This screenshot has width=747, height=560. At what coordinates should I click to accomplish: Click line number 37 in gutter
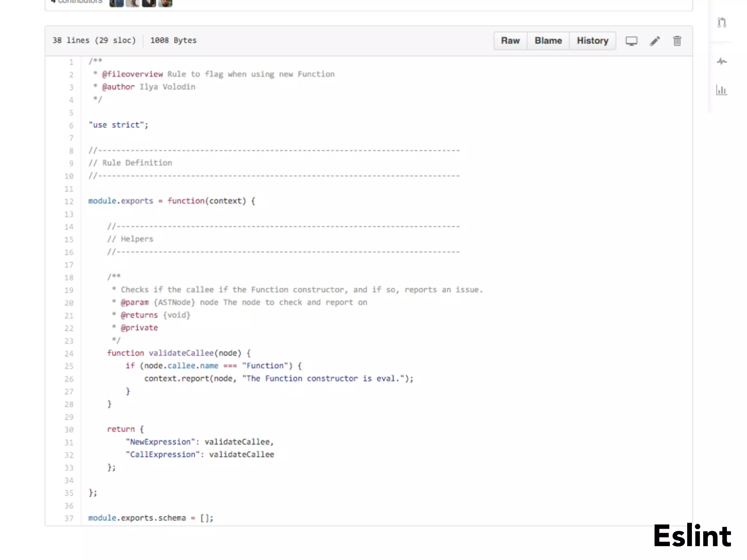click(x=69, y=518)
